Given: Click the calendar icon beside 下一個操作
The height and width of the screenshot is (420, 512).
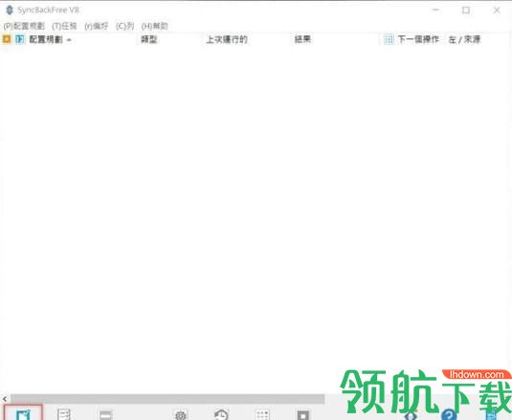Looking at the screenshot, I should 389,39.
